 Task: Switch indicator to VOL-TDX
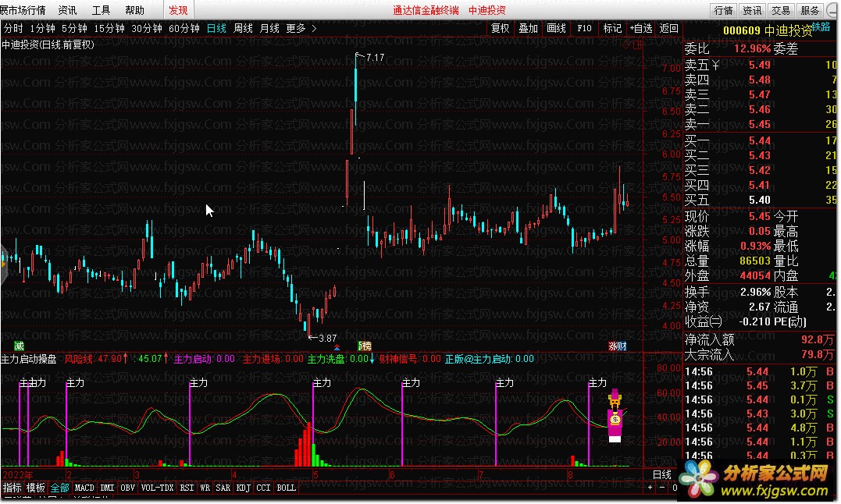[x=157, y=488]
